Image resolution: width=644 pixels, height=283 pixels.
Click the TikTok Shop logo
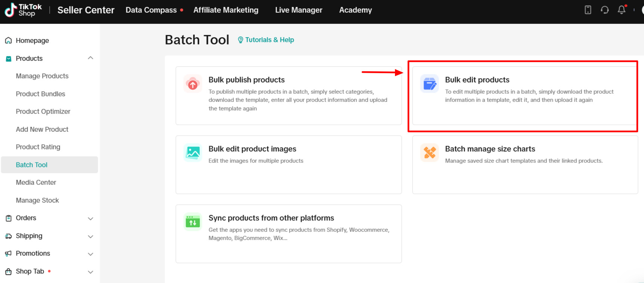coord(23,10)
